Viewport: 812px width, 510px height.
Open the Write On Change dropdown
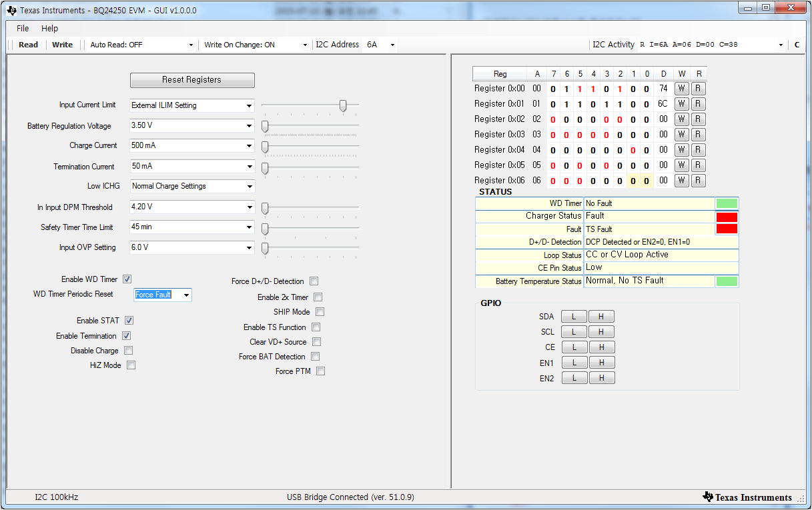pos(256,45)
